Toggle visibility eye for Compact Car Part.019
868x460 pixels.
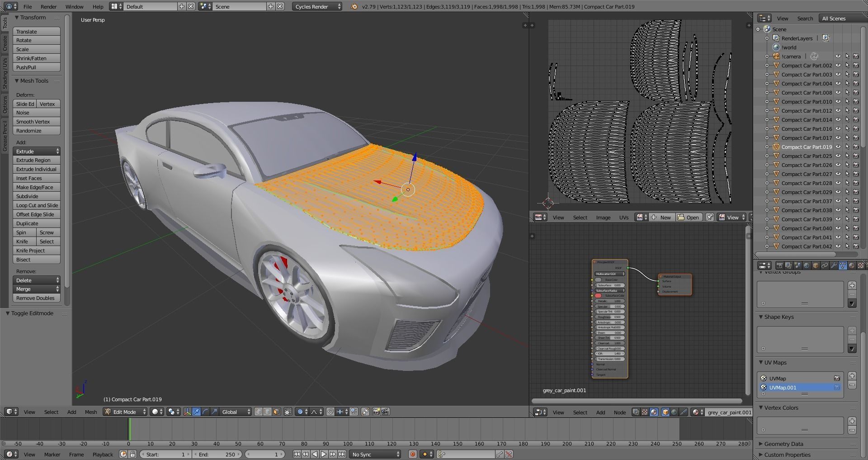pos(838,147)
